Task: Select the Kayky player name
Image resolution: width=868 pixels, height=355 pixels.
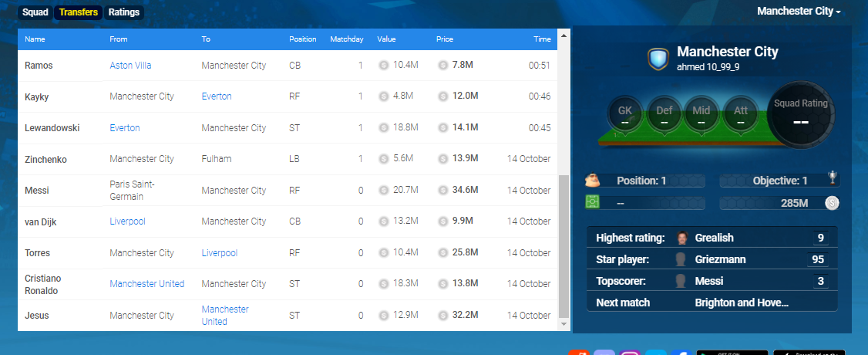Action: [x=36, y=97]
